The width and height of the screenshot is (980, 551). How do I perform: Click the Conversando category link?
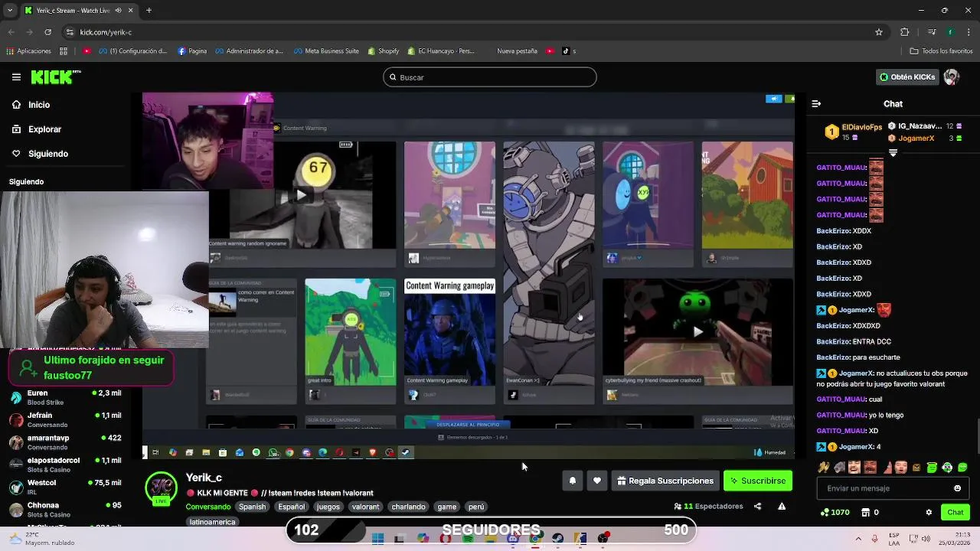[x=207, y=507]
